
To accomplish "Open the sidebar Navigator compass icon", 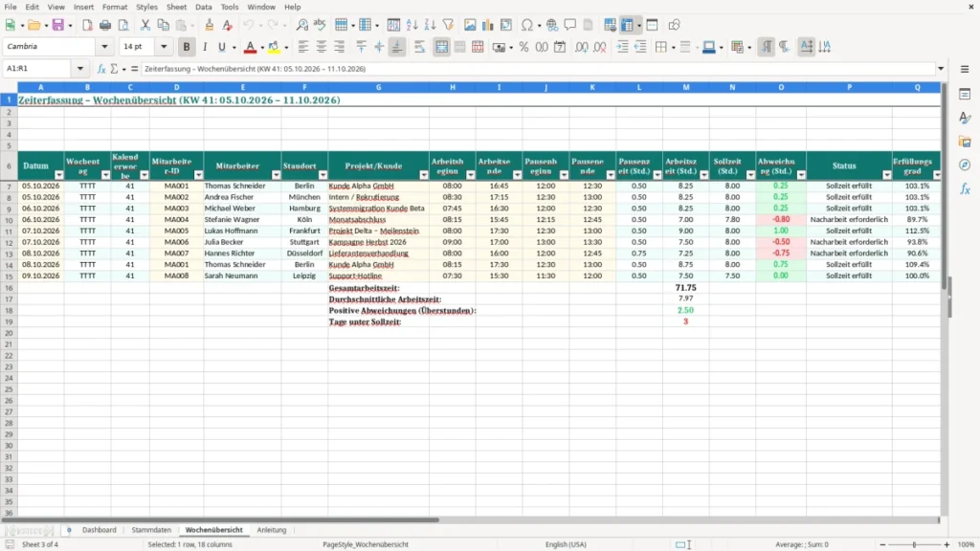I will [965, 165].
